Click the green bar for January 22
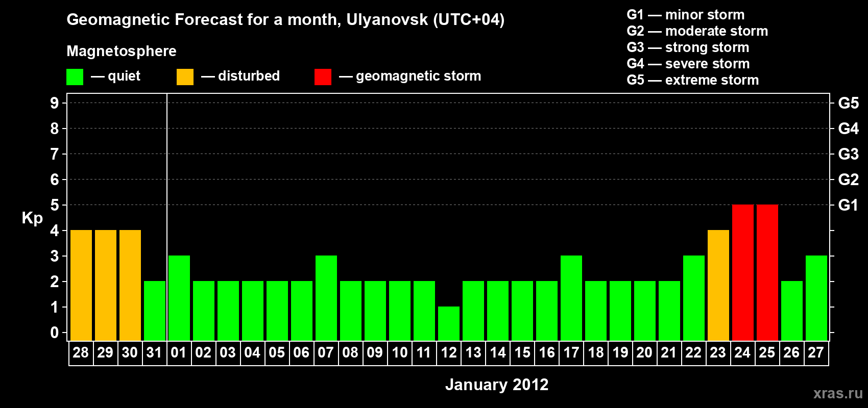The width and height of the screenshot is (868, 408). pos(694,298)
